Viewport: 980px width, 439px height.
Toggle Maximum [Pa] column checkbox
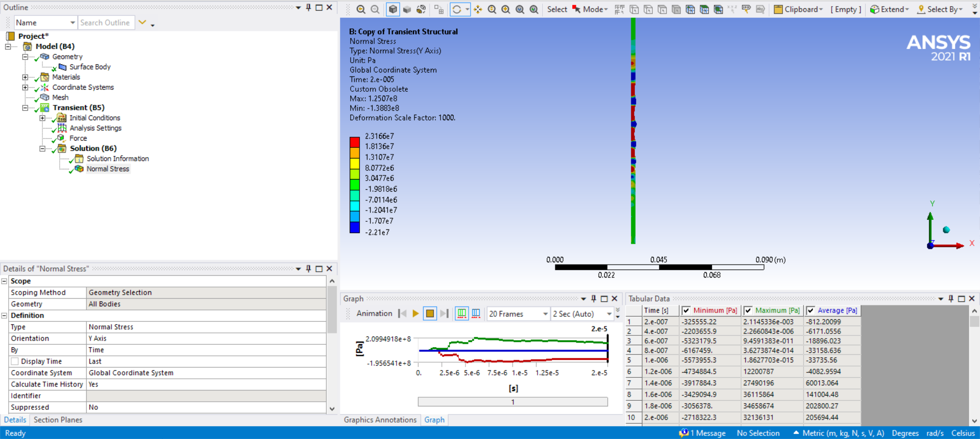click(748, 311)
